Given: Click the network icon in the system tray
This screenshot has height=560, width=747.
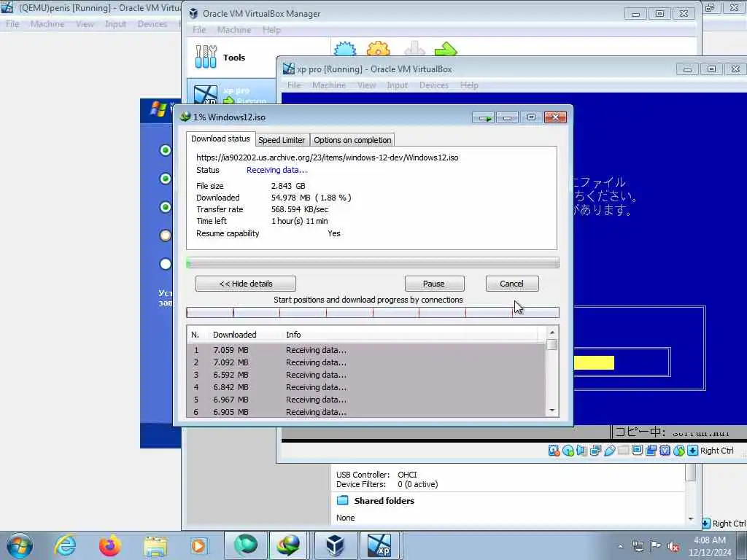Looking at the screenshot, I should coord(638,547).
